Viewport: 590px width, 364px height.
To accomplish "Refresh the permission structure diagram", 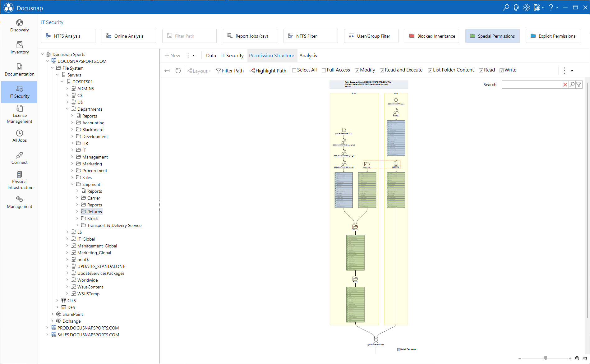I will pos(178,71).
